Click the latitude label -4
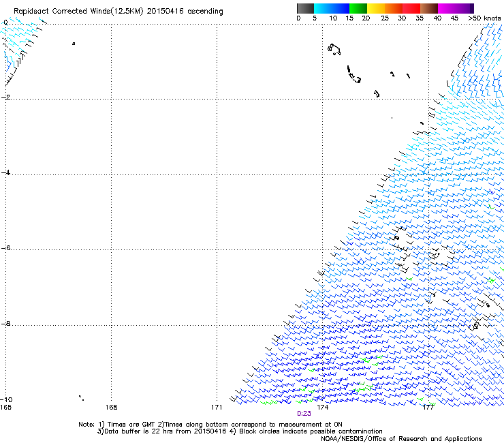 coord(5,172)
